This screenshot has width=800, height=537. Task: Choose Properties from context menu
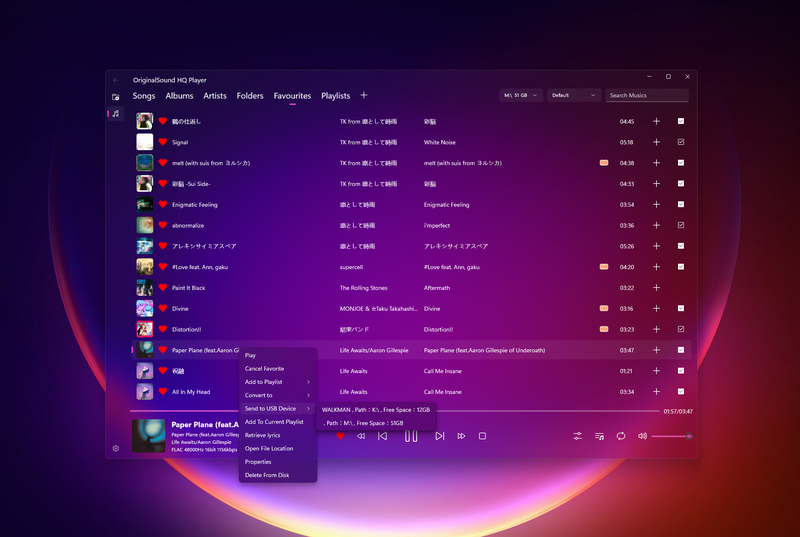point(278,462)
